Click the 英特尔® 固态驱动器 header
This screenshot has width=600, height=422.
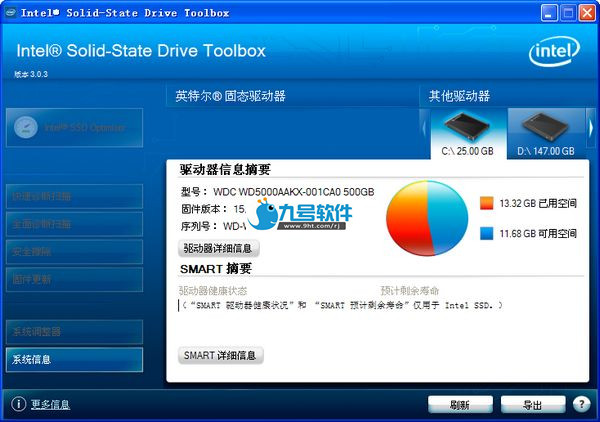[230, 96]
